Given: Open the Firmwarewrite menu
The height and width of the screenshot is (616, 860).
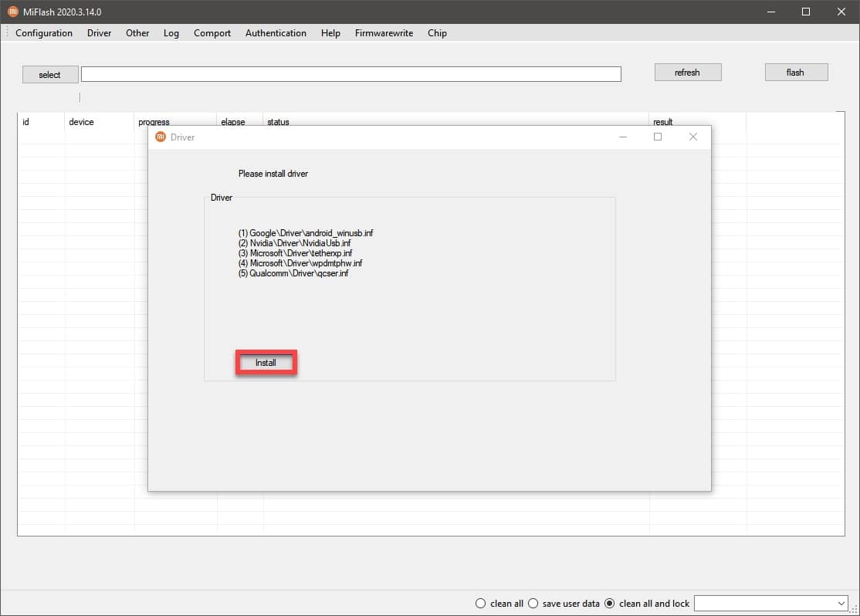Looking at the screenshot, I should pos(384,33).
